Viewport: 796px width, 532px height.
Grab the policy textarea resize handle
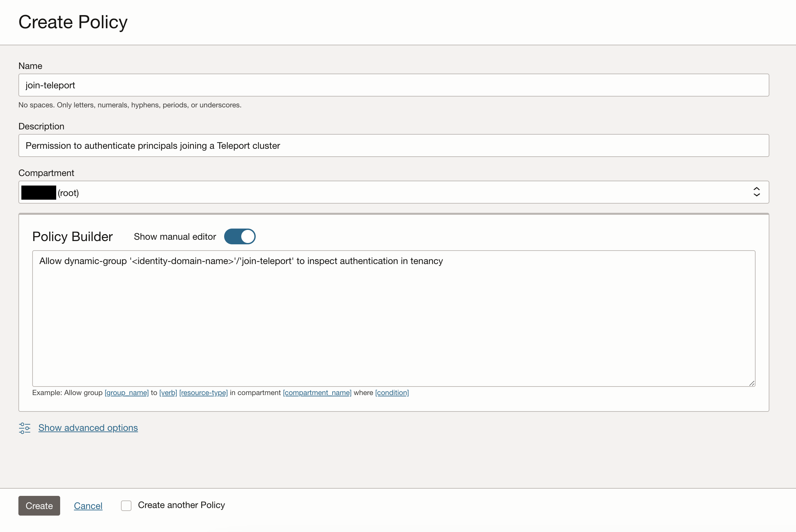pyautogui.click(x=752, y=383)
